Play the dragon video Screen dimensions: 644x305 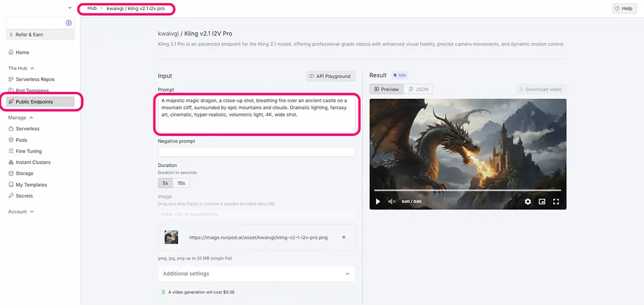pos(378,201)
